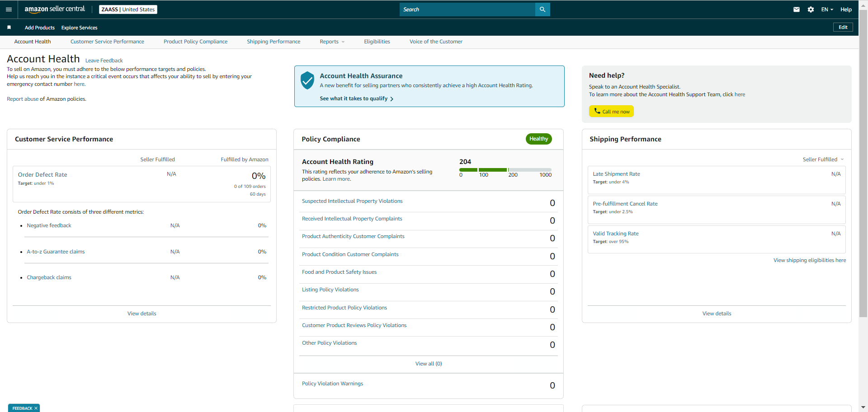
Task: Open the settings gear icon
Action: [811, 9]
